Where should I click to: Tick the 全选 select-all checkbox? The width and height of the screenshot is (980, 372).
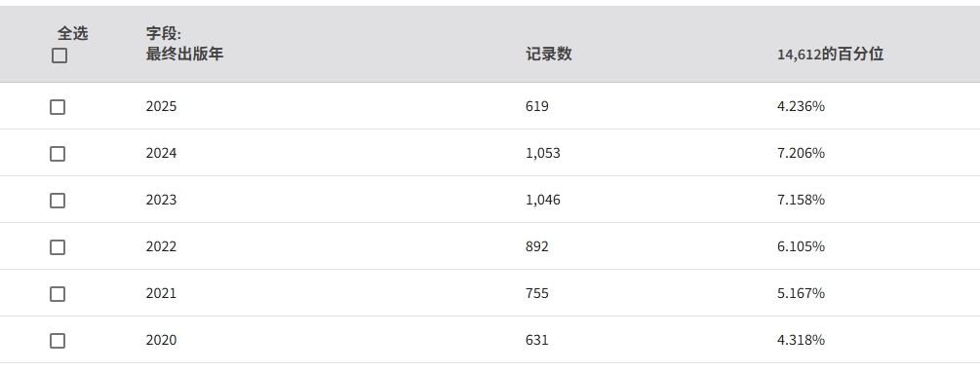[59, 56]
